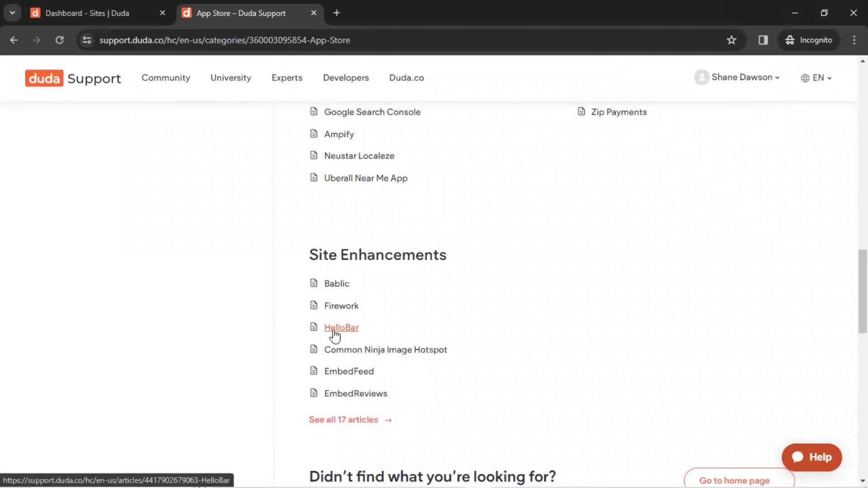Open the Duda.co menu item
This screenshot has height=488, width=868.
tap(406, 78)
